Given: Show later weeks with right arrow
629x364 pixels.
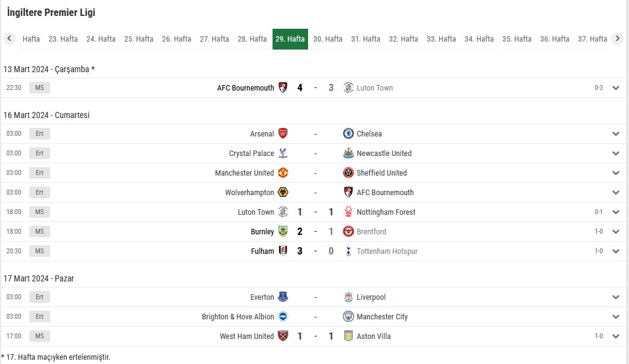Looking at the screenshot, I should click(617, 39).
